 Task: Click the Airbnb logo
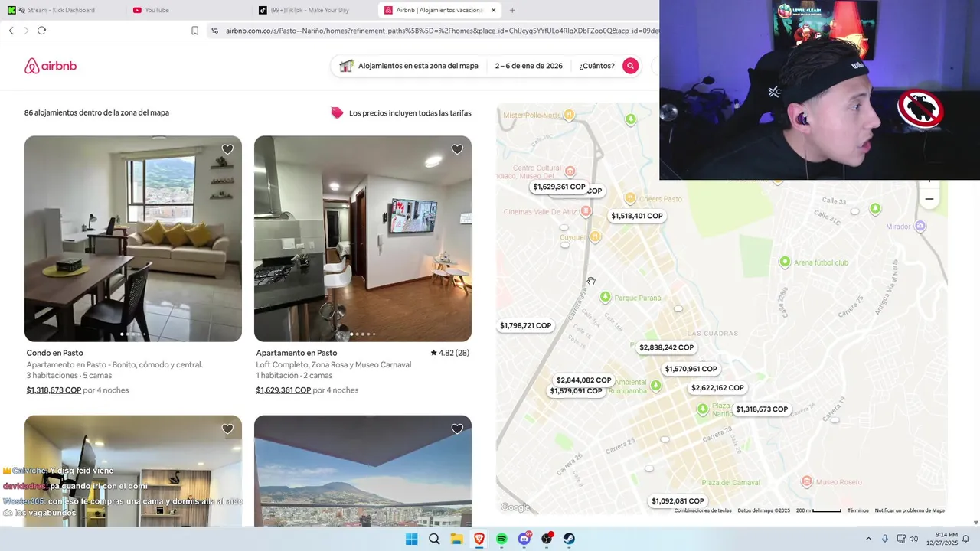[51, 66]
